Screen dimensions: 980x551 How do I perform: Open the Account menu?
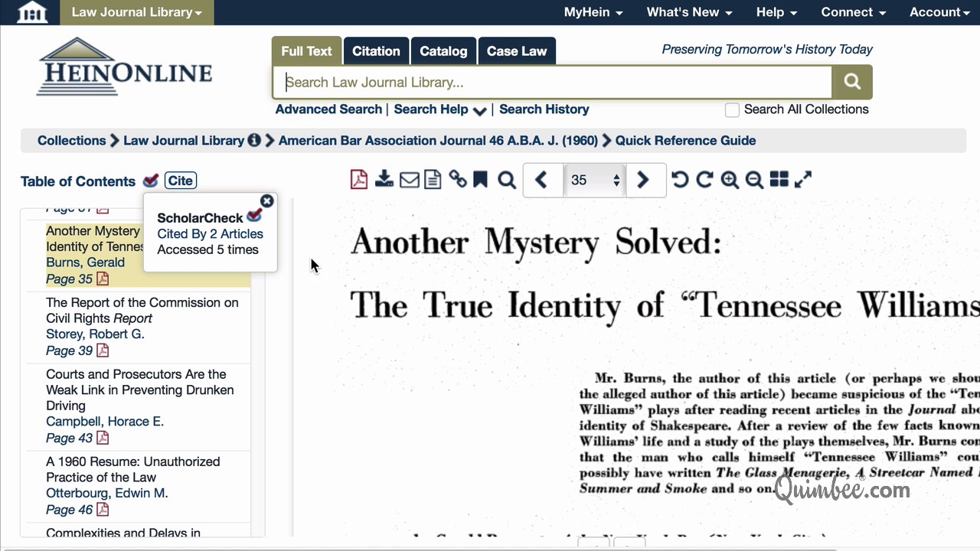(x=939, y=12)
